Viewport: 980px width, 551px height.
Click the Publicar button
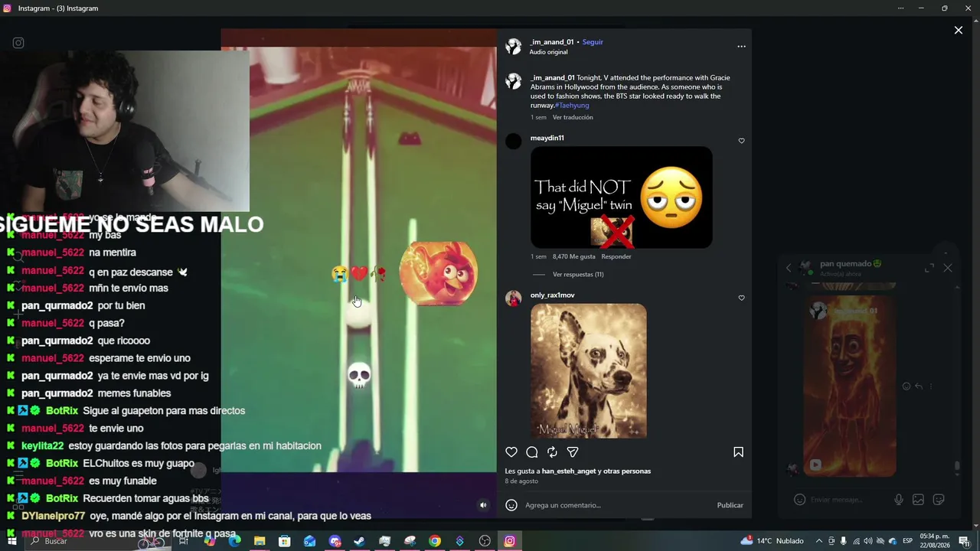(730, 505)
